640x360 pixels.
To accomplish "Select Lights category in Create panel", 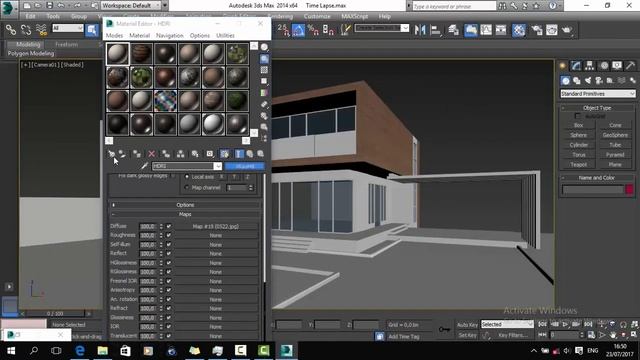I will point(588,81).
